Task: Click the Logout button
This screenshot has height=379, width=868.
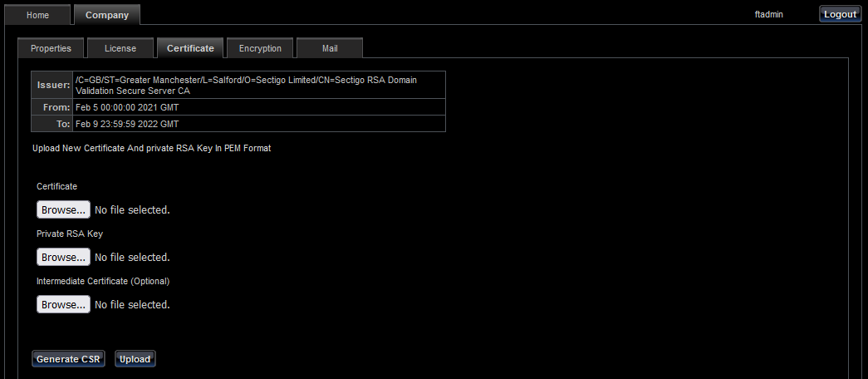Action: [x=839, y=14]
